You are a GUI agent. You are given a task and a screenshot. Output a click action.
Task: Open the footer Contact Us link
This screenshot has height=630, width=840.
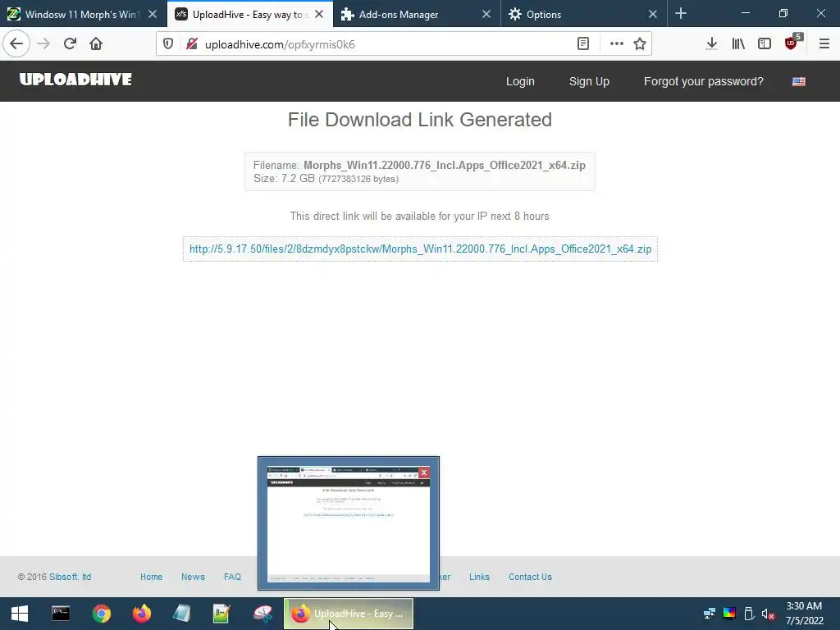click(x=530, y=577)
